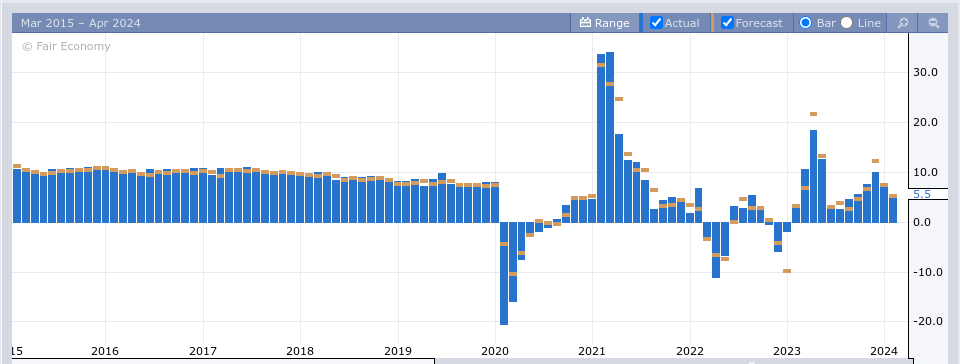The height and width of the screenshot is (364, 960).
Task: Click the 20.0 y-axis value
Action: pos(926,122)
